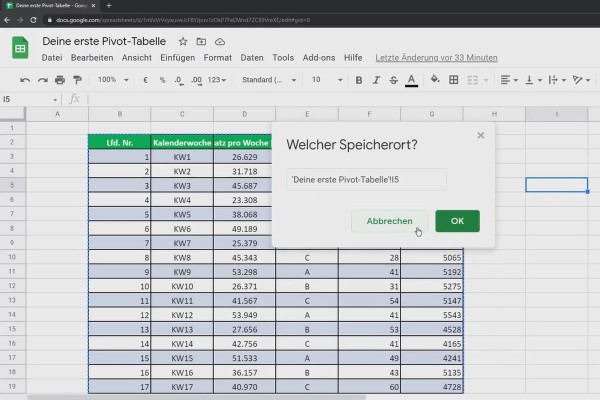Select column A header
Viewport: 600px width, 400px height.
click(x=57, y=114)
